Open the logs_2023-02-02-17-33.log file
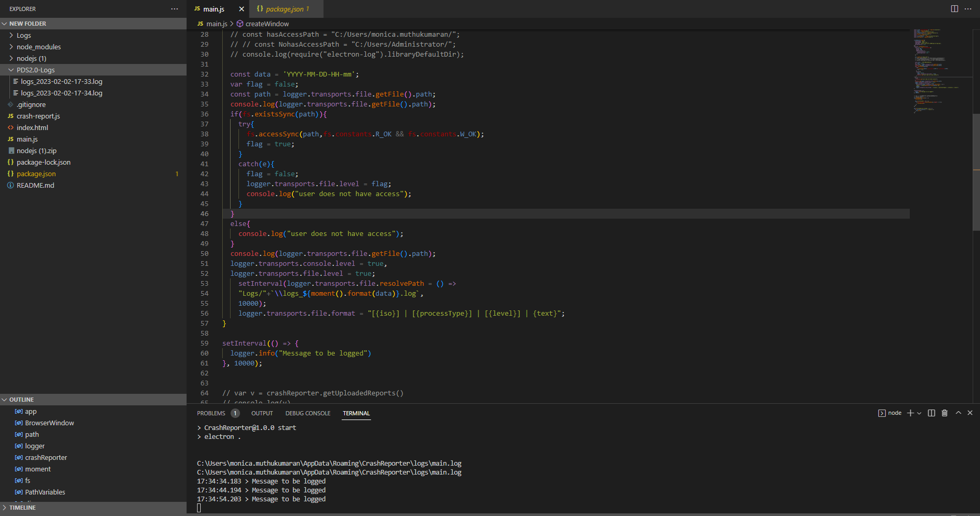980x516 pixels. click(61, 81)
